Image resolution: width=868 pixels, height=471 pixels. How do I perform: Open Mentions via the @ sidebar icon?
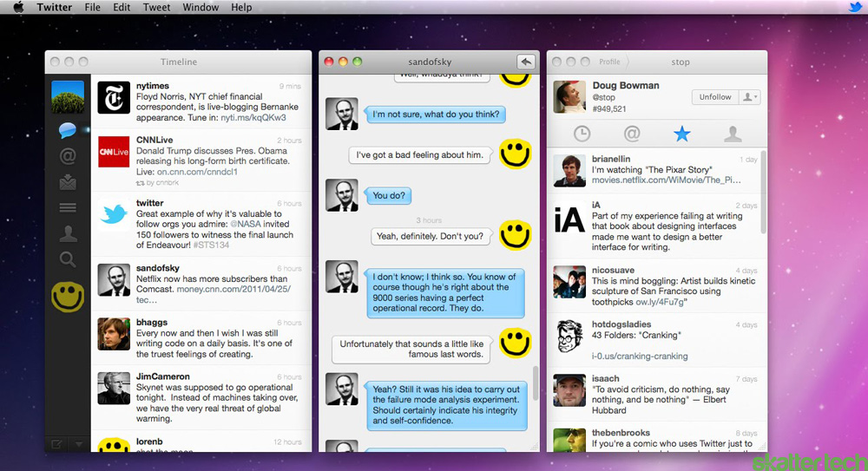point(68,157)
